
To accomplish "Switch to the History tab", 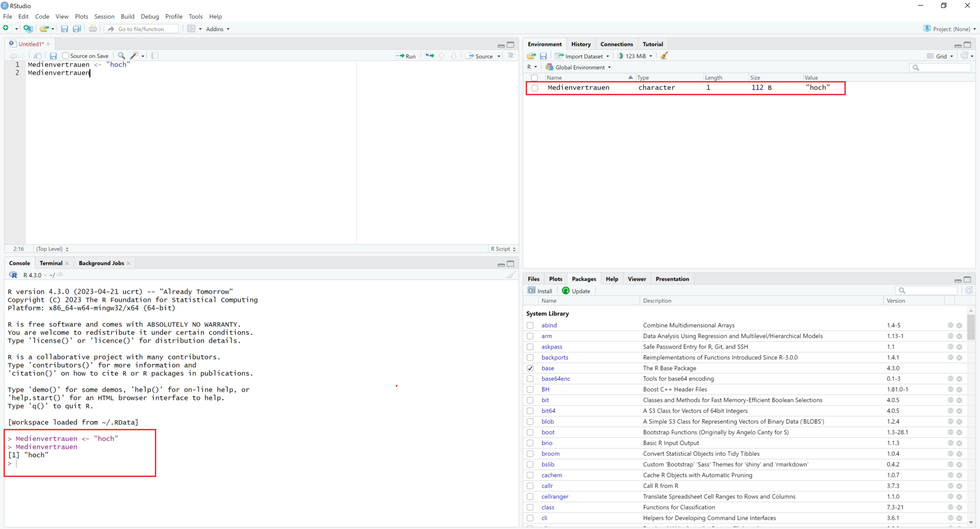I will tap(580, 44).
